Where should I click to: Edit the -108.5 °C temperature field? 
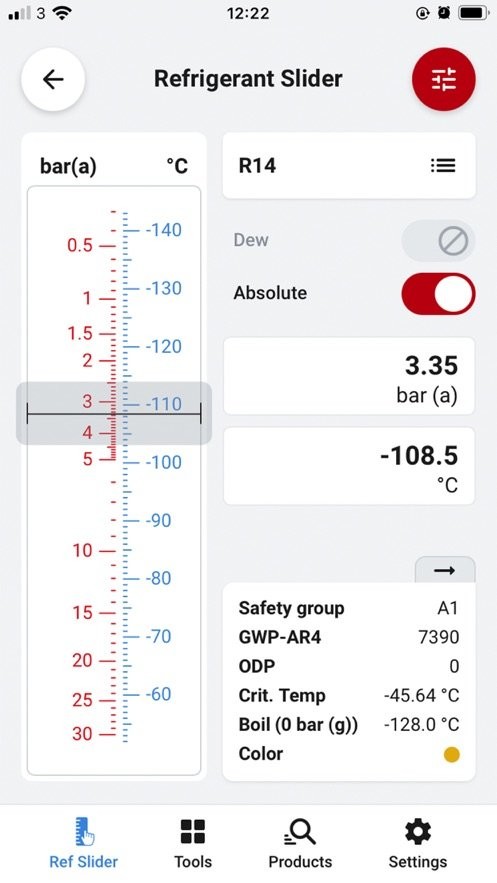[349, 466]
